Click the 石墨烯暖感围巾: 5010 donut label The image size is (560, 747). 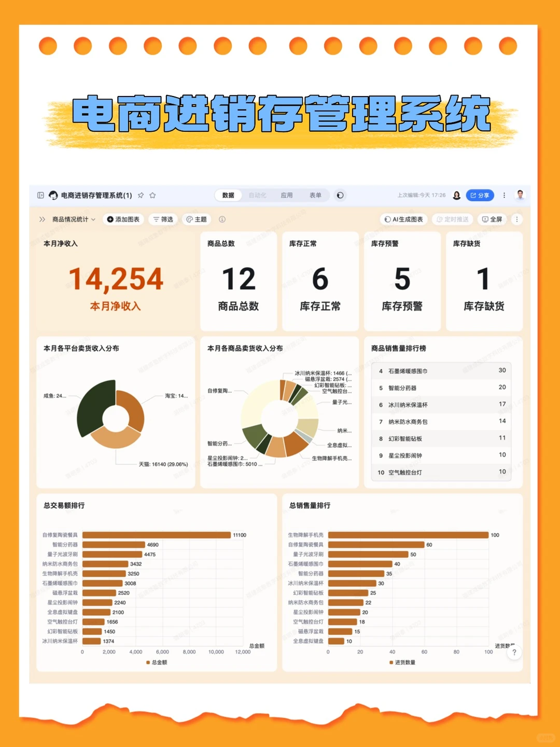(x=235, y=464)
